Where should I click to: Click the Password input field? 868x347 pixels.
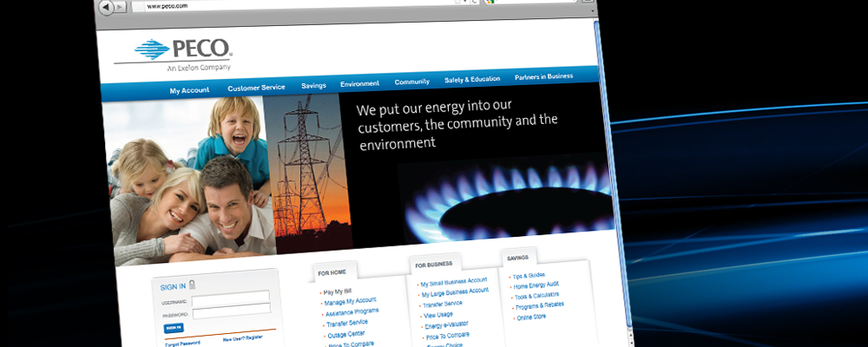point(232,311)
